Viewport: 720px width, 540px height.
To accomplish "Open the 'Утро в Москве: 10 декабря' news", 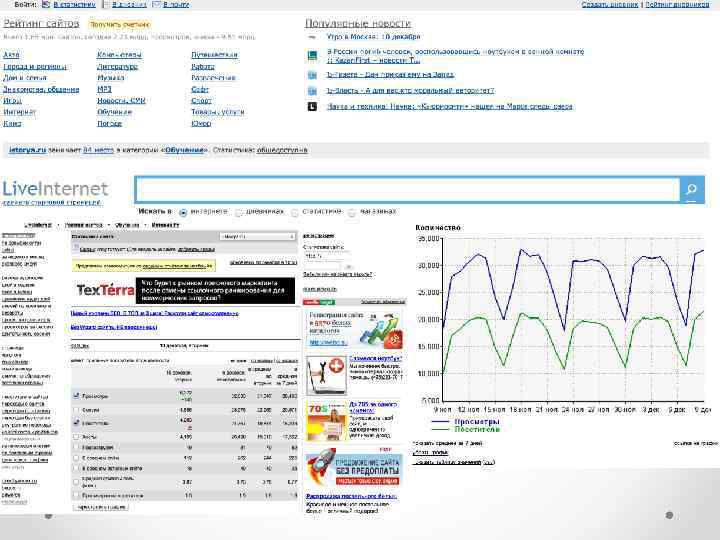I will pyautogui.click(x=373, y=37).
